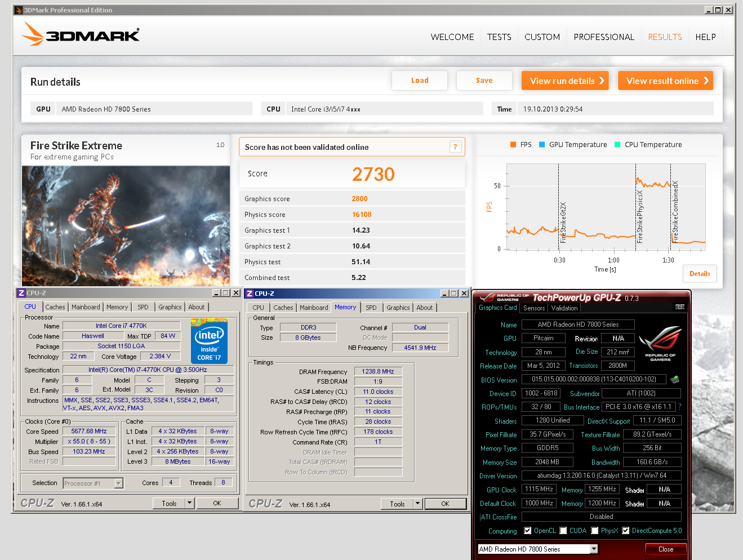The image size is (743, 560).
Task: Click the Core Speed field 5677.68 MHz
Action: coord(89,431)
